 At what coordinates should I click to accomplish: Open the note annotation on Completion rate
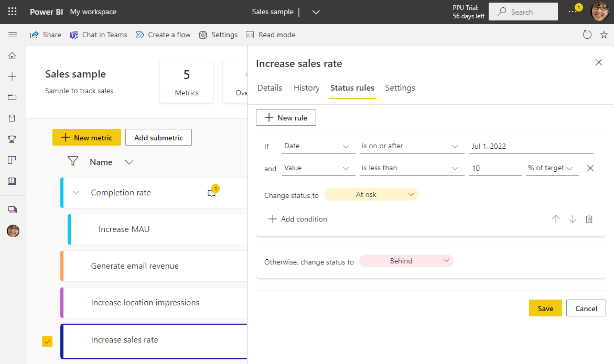[x=212, y=193]
